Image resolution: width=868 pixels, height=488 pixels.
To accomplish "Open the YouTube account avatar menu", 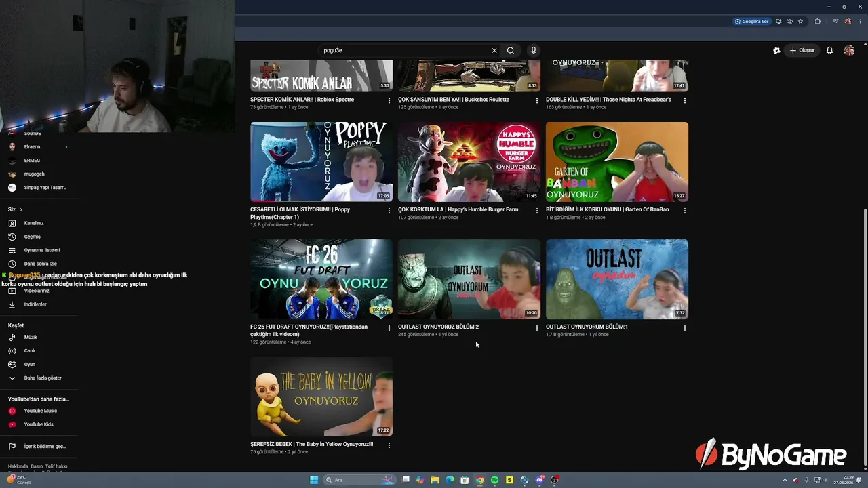I will pos(849,50).
